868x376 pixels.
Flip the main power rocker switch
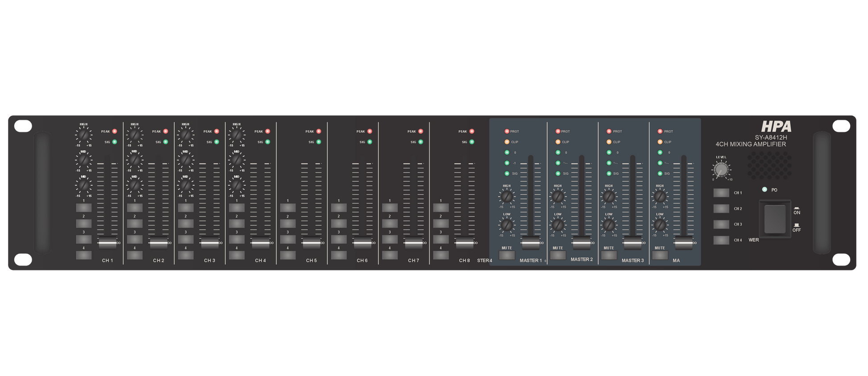tap(775, 219)
